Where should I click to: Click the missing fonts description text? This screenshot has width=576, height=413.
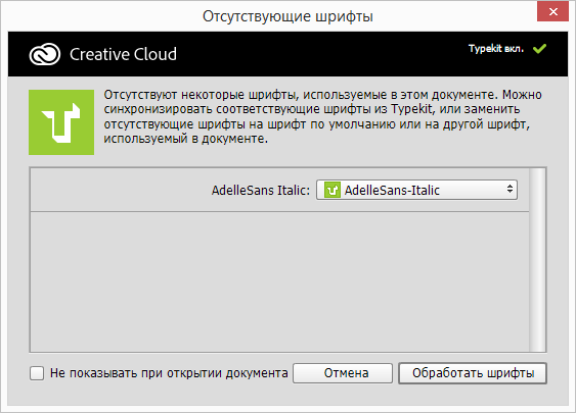(x=323, y=116)
